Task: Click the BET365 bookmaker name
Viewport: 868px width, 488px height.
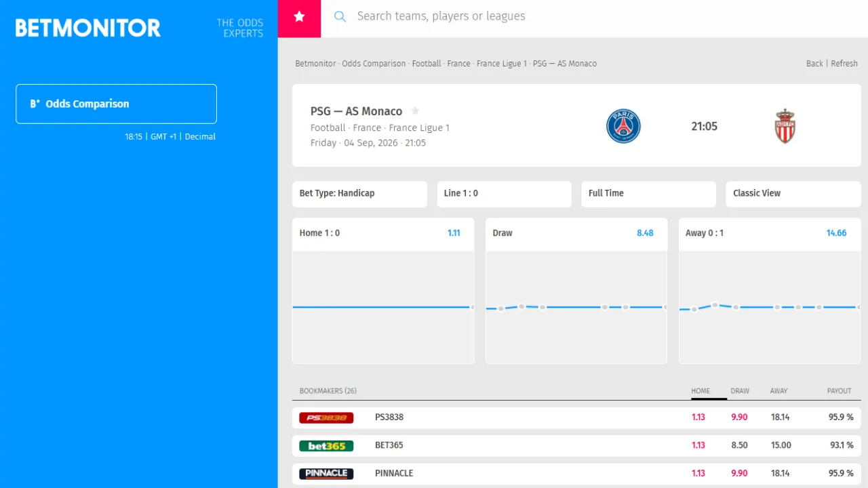Action: coord(389,445)
